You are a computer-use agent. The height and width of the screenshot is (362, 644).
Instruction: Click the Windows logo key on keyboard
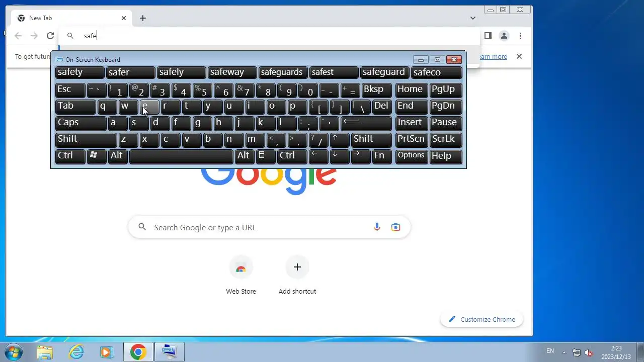[97, 156]
